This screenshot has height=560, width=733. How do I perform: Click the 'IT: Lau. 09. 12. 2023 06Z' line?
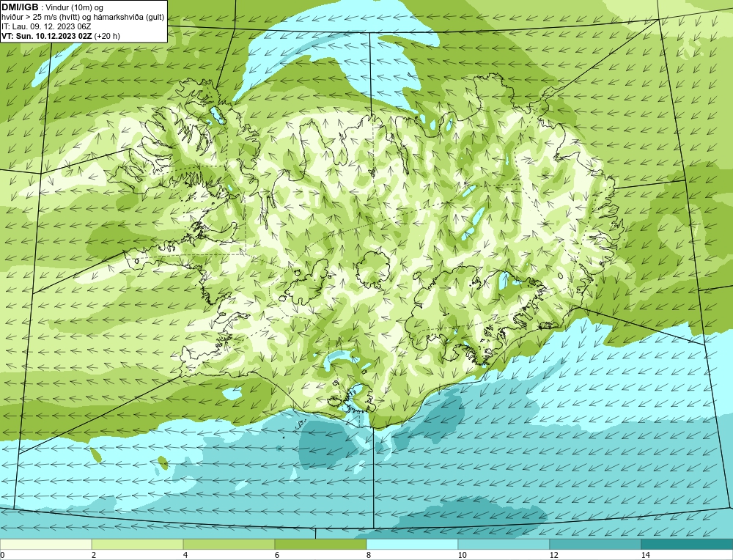tap(46, 26)
